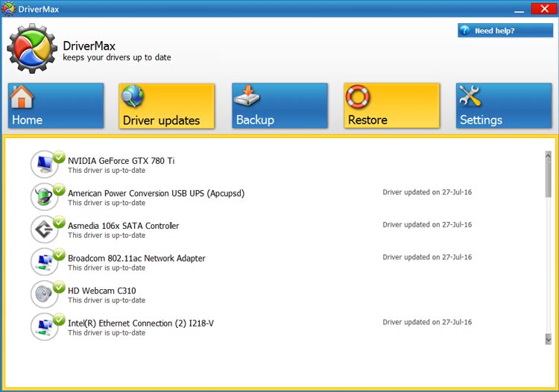
Task: Click the driver list scrollbar thumb
Action: pyautogui.click(x=549, y=179)
